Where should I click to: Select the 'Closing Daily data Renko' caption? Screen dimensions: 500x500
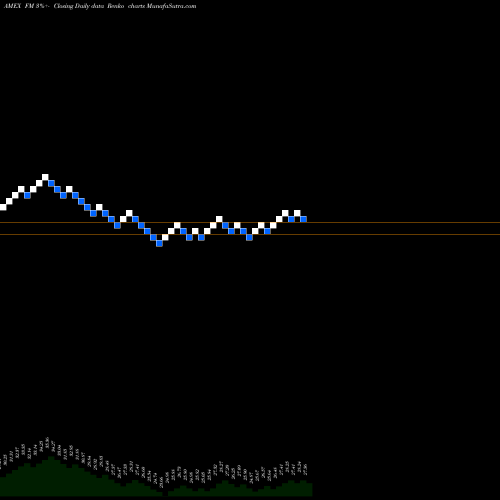coord(89,6)
